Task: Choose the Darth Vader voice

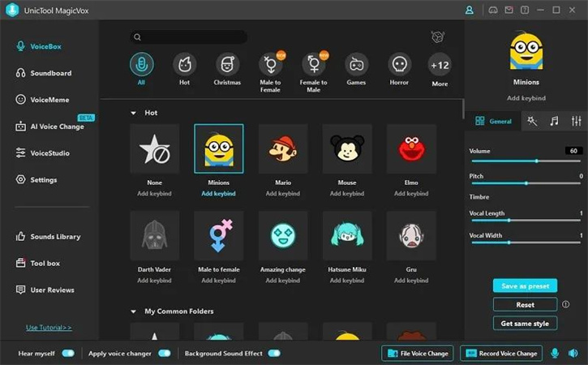Action: point(154,235)
